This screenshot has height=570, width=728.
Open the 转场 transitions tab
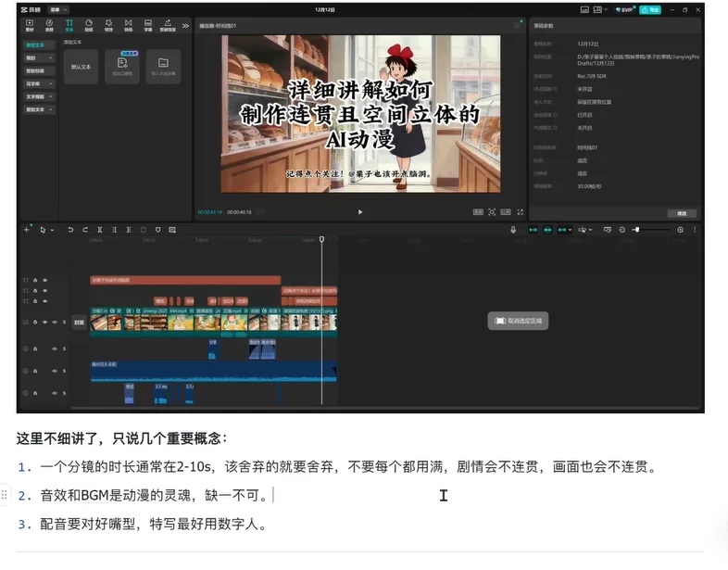coord(128,25)
